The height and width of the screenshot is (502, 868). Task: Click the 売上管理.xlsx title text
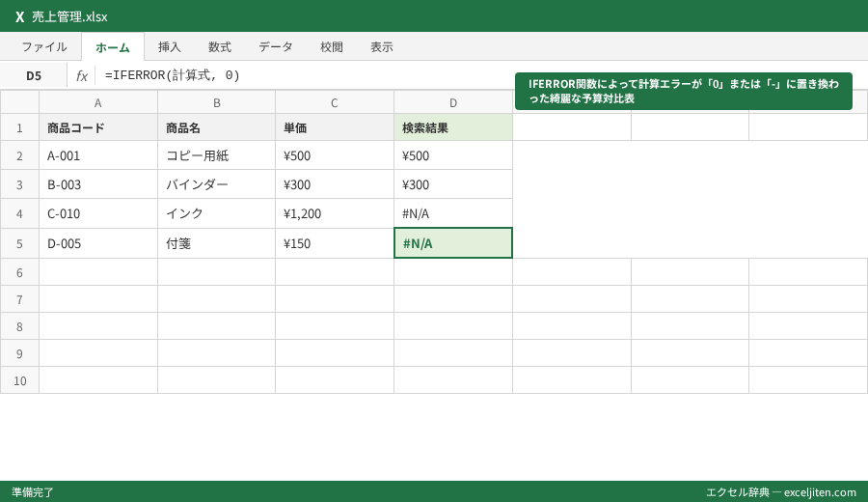click(x=69, y=17)
